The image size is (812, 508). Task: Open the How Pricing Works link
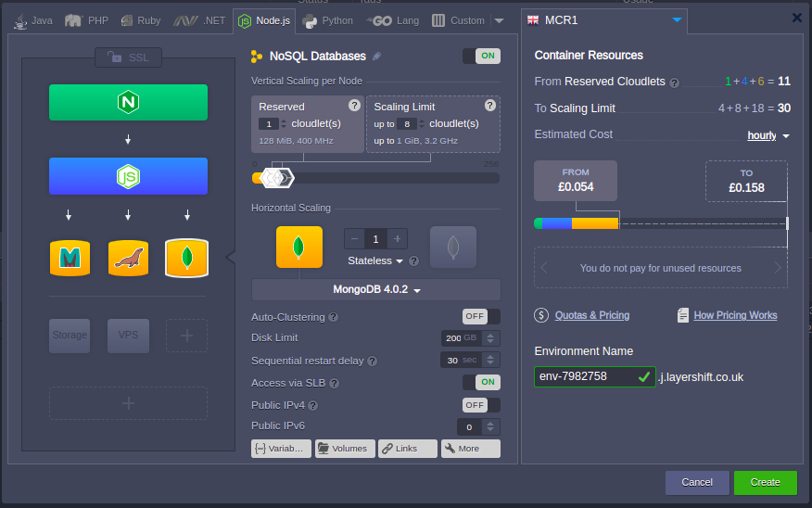click(x=735, y=315)
